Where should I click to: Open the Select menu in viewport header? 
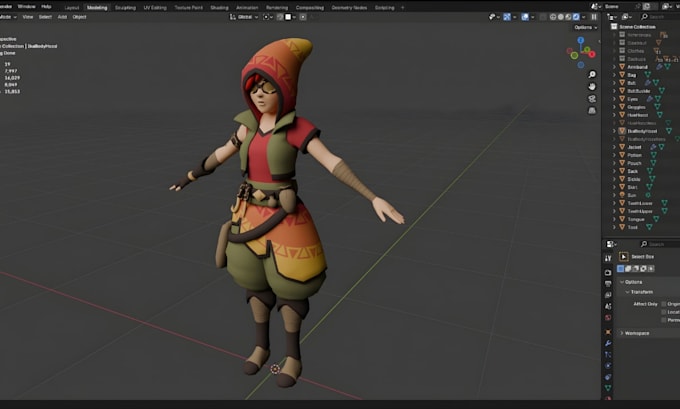coord(45,17)
